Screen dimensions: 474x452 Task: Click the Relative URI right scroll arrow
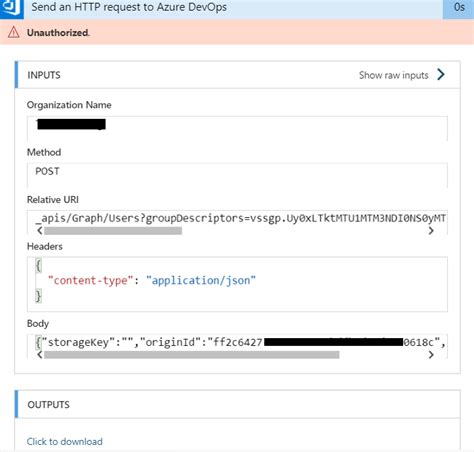431,230
